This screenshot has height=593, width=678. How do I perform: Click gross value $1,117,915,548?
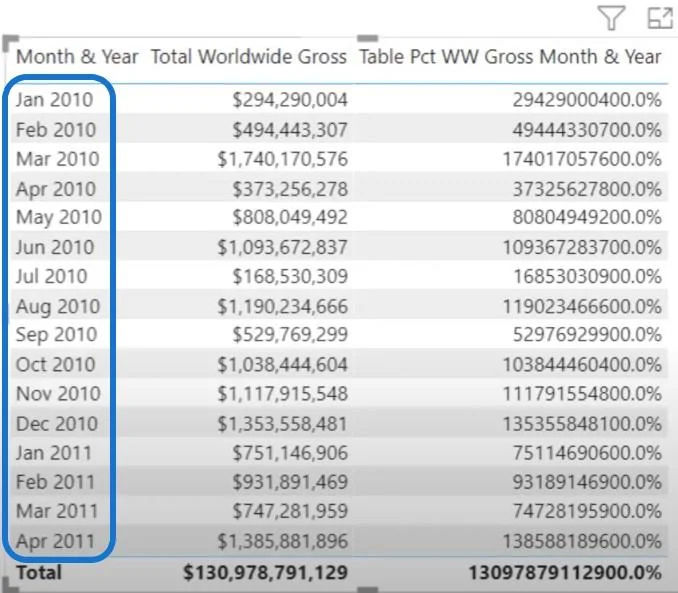point(282,394)
